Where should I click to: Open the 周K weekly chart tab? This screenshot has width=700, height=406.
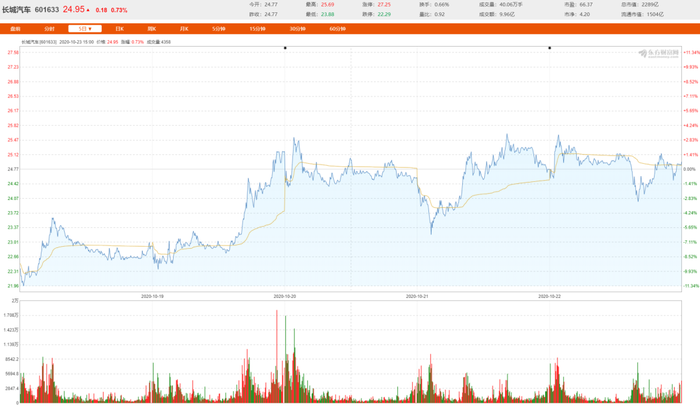click(152, 29)
